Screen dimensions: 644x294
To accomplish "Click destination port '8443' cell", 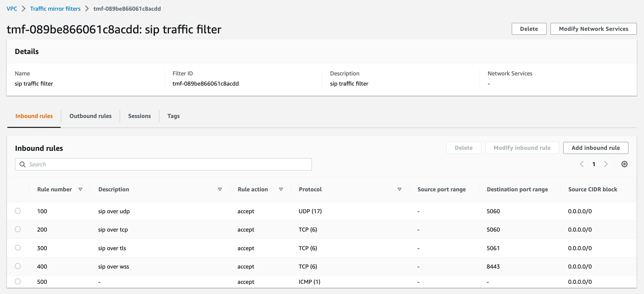I will click(x=493, y=266).
